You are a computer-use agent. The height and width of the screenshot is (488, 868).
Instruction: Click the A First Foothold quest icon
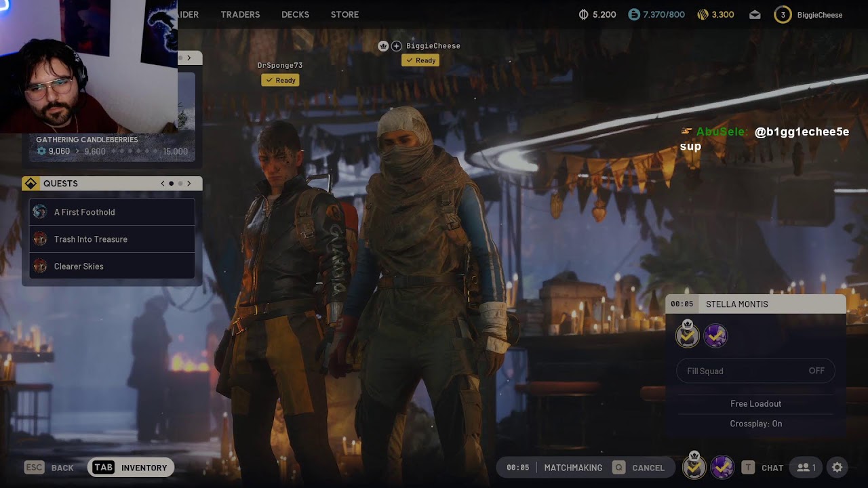40,212
